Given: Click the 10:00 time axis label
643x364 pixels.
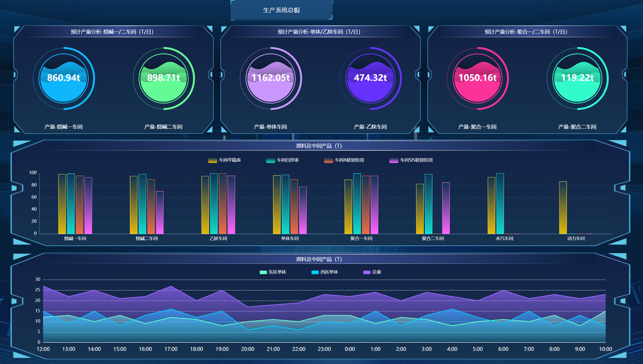Looking at the screenshot, I should tap(605, 349).
